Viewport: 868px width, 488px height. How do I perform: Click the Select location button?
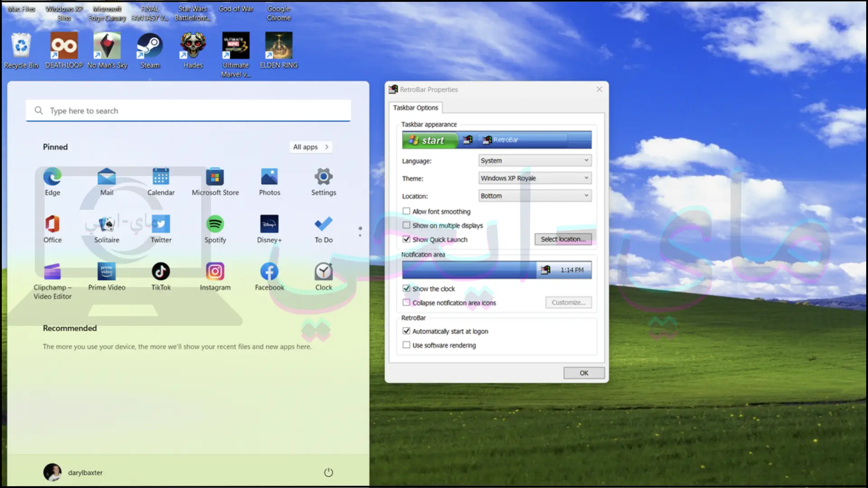(x=563, y=239)
